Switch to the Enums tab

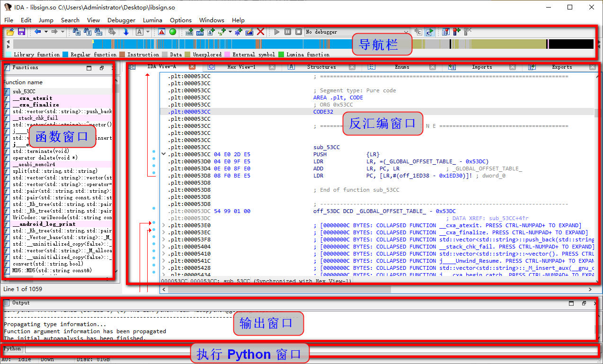pos(402,67)
